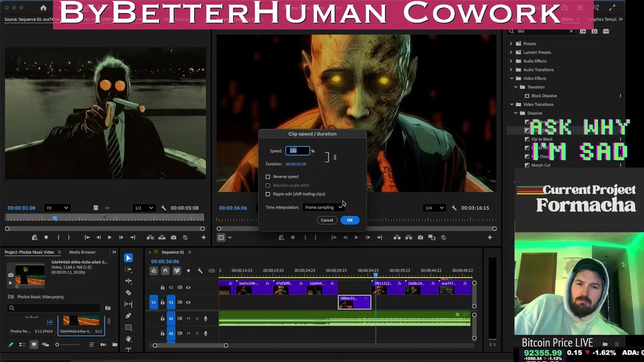Open Source monitor Fit zoom dropdown
Viewport: 644px width, 362px height.
[x=57, y=208]
